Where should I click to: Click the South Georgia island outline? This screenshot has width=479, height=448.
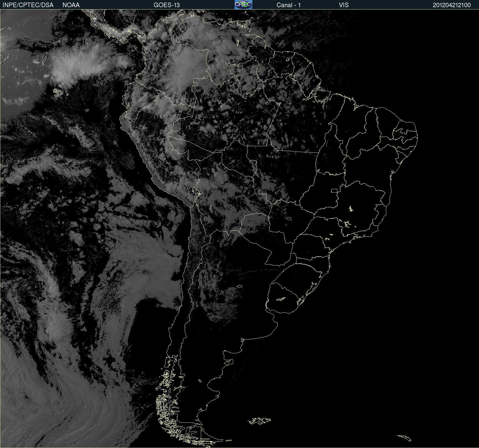(x=404, y=438)
